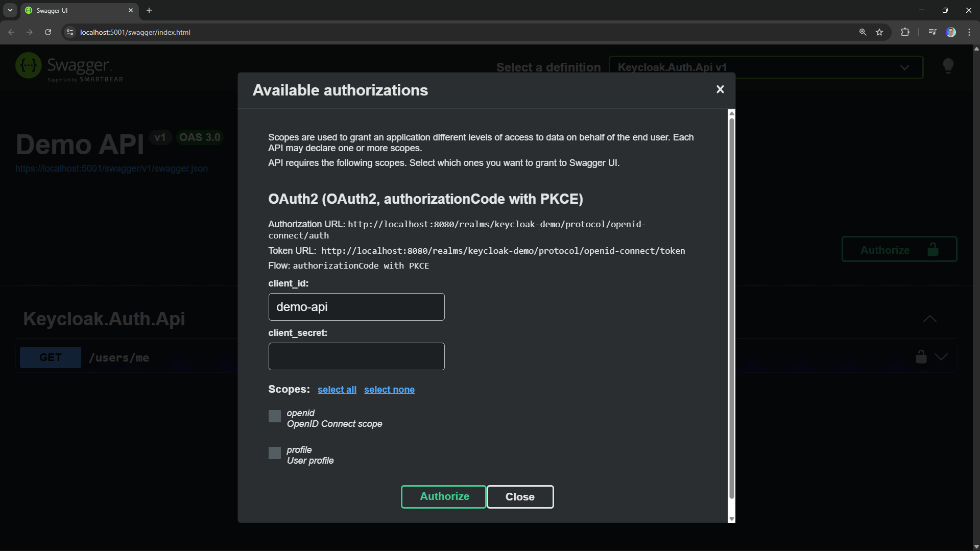Bookmark the page with the star icon
The image size is (980, 551).
(879, 32)
